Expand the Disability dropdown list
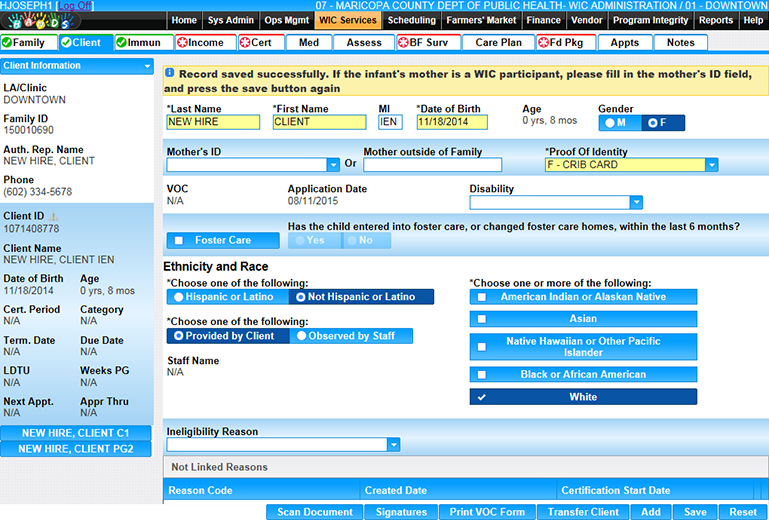The image size is (769, 520). click(x=636, y=202)
